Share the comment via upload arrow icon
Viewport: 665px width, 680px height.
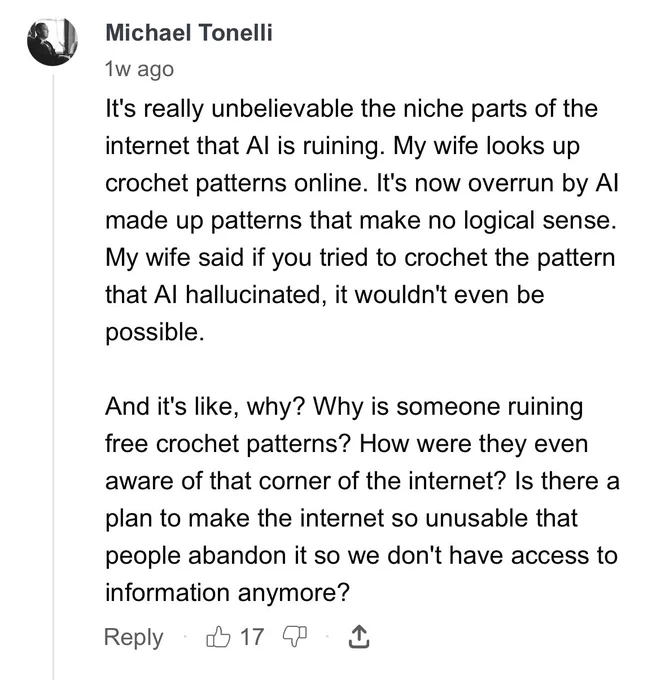(x=359, y=637)
